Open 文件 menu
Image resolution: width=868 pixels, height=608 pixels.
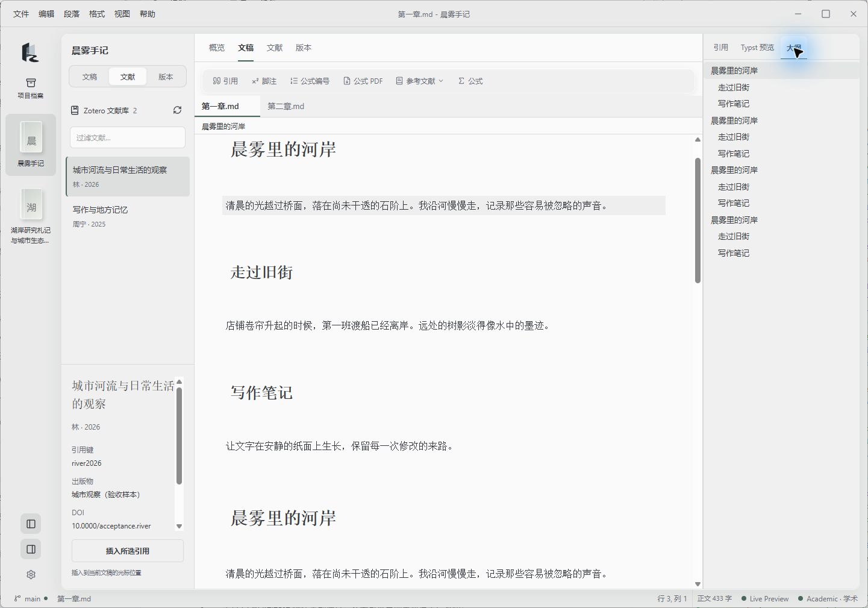point(21,14)
